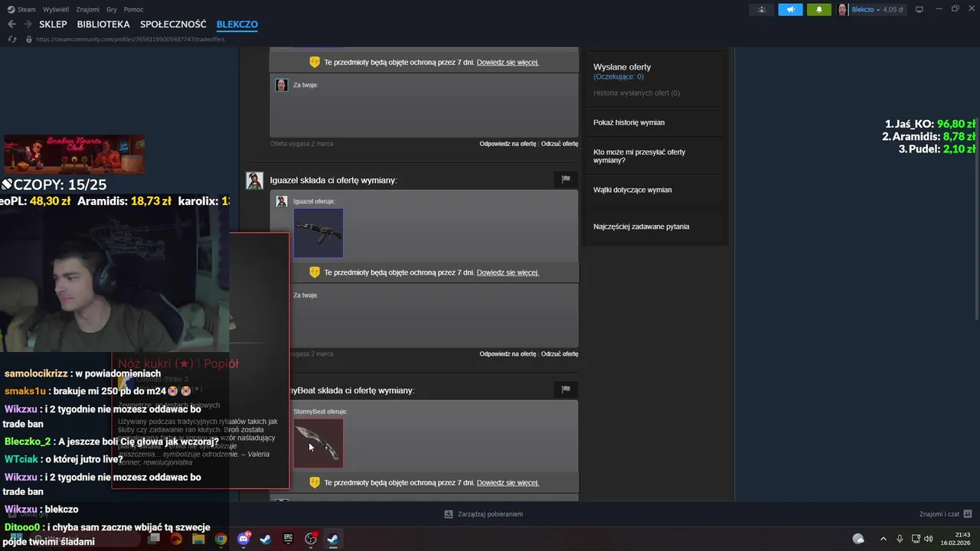Open the weather widget in the taskbar
This screenshot has height=551, width=980.
858,539
